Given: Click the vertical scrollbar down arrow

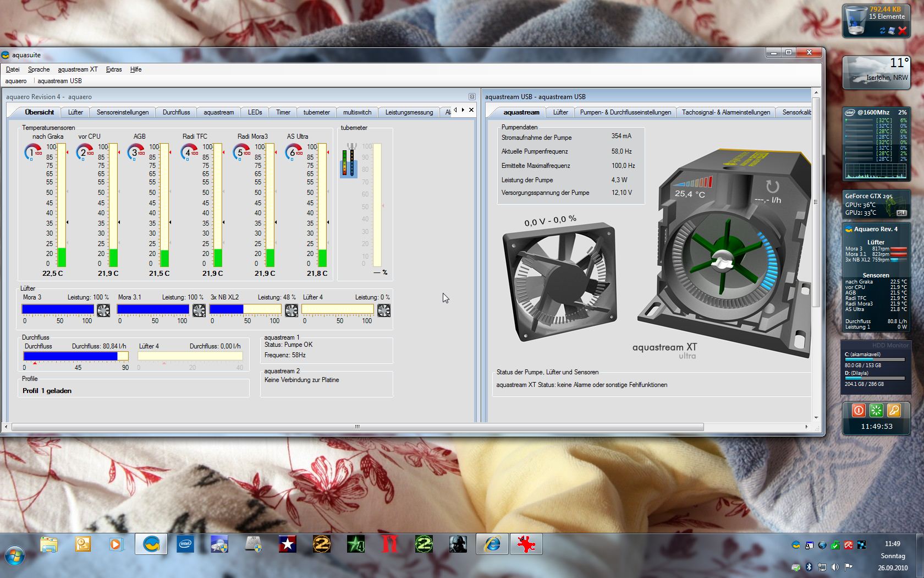Looking at the screenshot, I should pos(816,418).
